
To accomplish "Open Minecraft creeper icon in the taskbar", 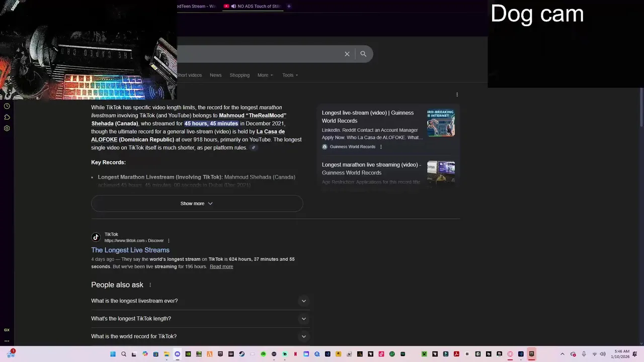I will tap(424, 354).
